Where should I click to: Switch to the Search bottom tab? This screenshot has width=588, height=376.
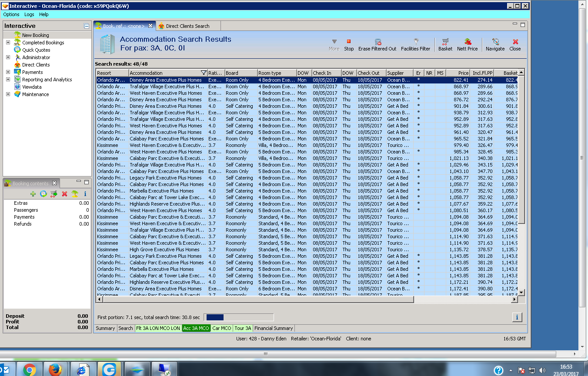(x=126, y=328)
